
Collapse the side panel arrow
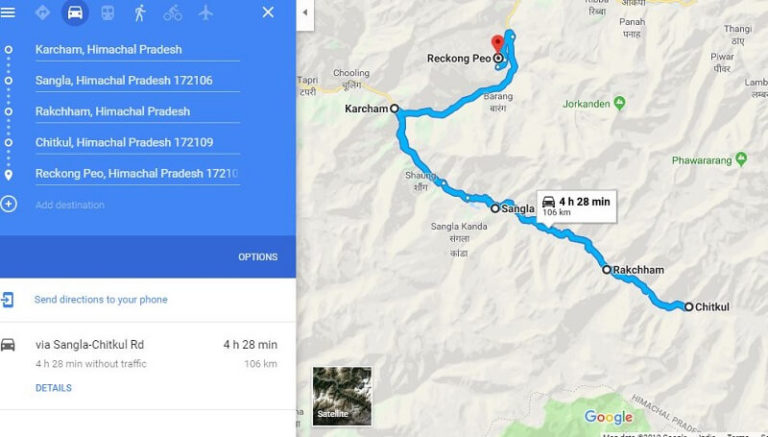click(x=305, y=13)
